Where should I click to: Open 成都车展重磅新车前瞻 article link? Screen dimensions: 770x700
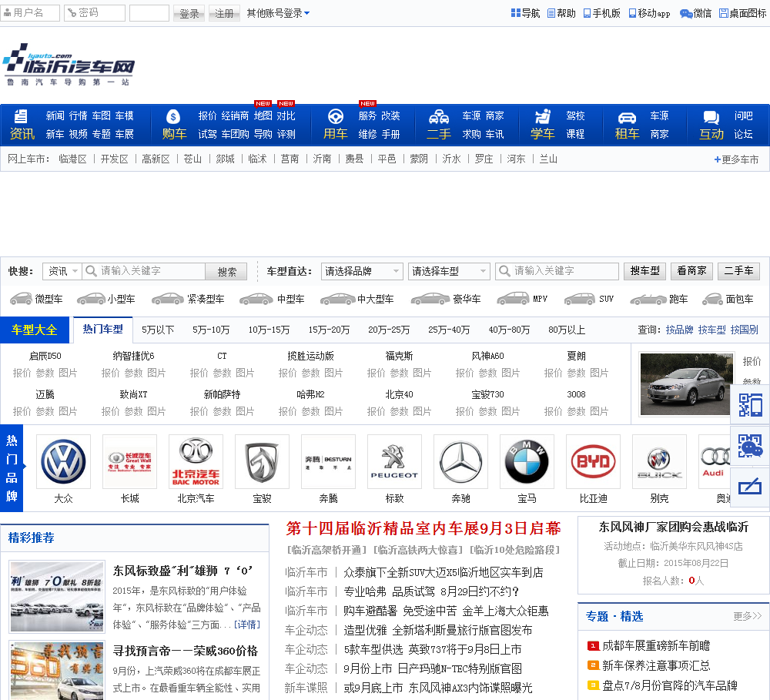[656, 645]
